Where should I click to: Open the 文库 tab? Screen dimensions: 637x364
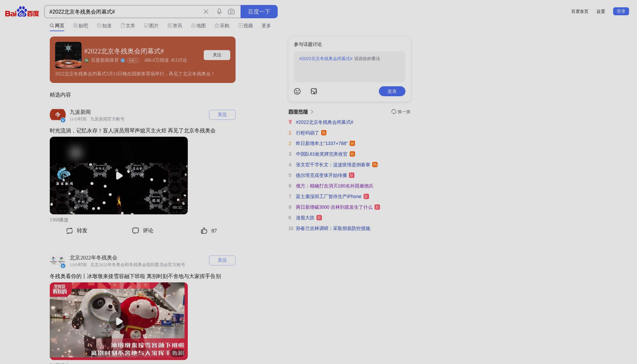(128, 26)
